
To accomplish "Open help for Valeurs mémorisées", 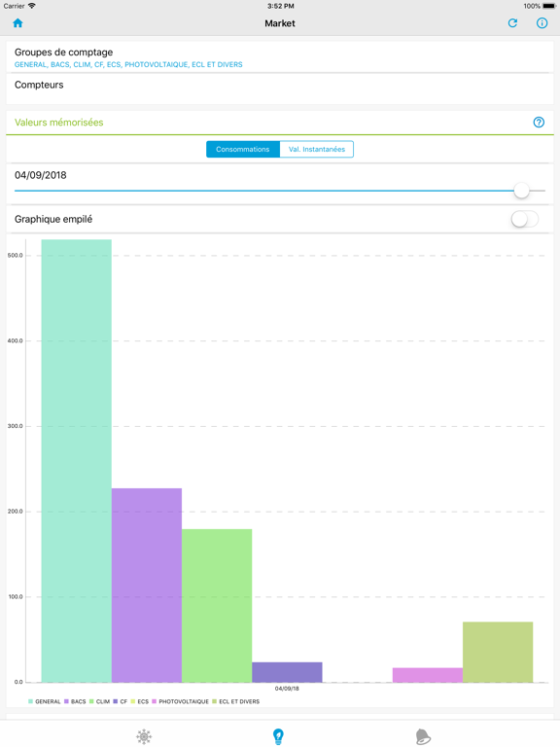I will click(x=539, y=123).
